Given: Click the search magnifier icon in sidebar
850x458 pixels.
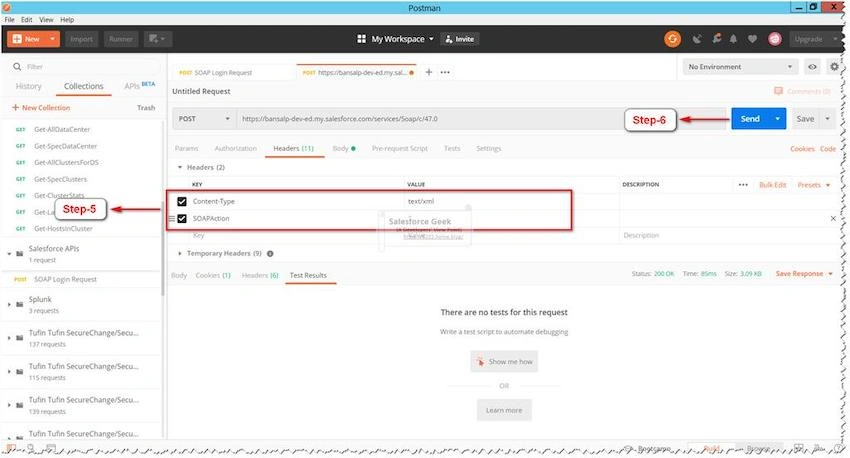Looking at the screenshot, I should (17, 67).
